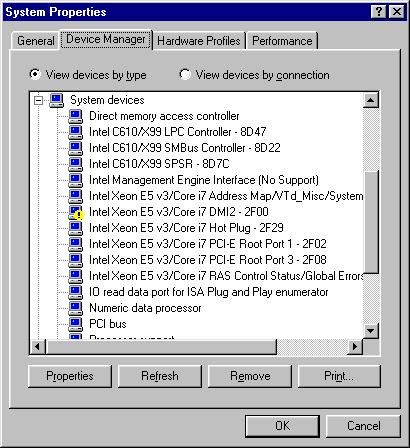
Task: Select Intel Xeon Hot Plug - 2F29 text
Action: (x=186, y=228)
